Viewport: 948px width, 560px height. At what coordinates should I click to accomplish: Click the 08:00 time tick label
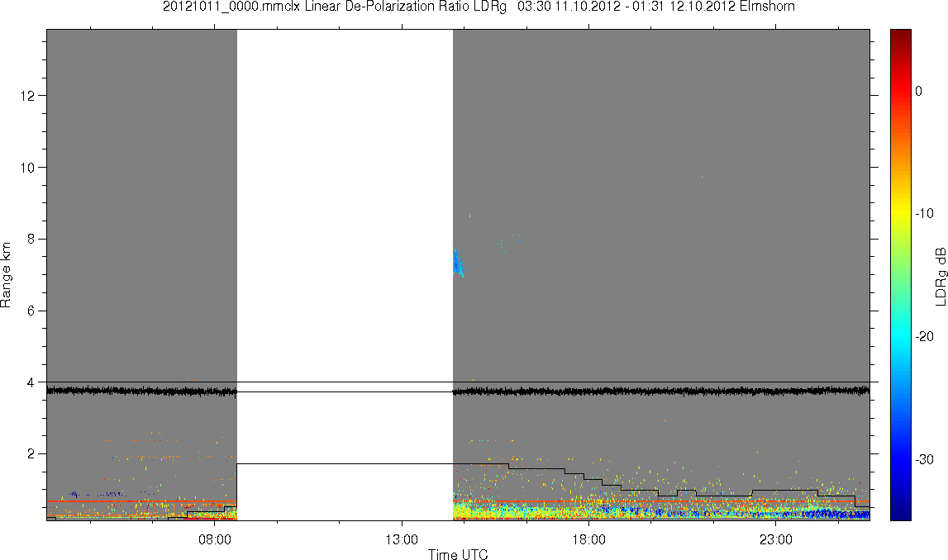pyautogui.click(x=215, y=539)
